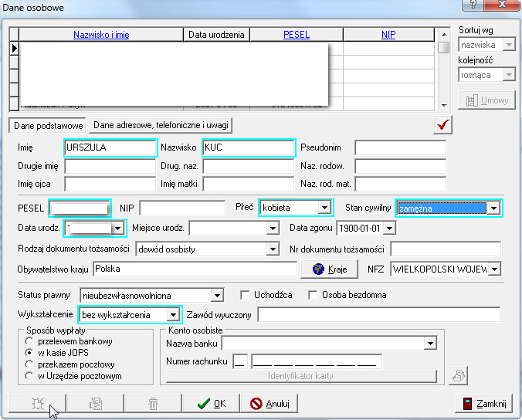Image resolution: width=522 pixels, height=420 pixels.
Task: Click the current-row arrow indicator in table
Action: (x=14, y=49)
